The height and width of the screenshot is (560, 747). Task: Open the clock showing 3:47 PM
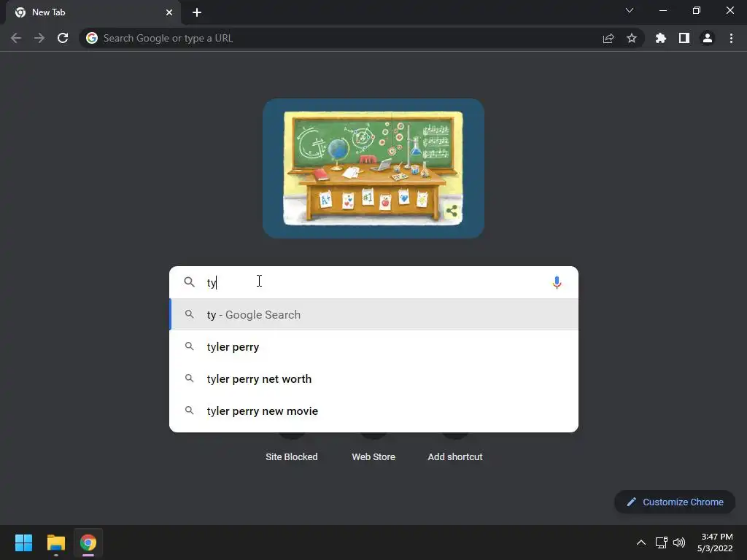point(715,542)
